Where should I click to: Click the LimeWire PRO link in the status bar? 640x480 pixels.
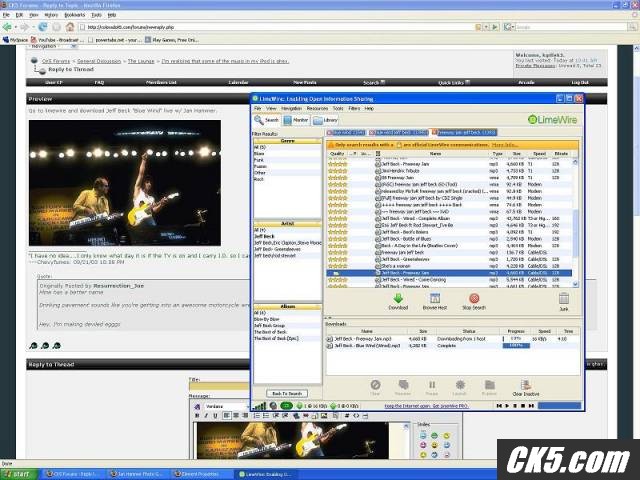pyautogui.click(x=427, y=406)
